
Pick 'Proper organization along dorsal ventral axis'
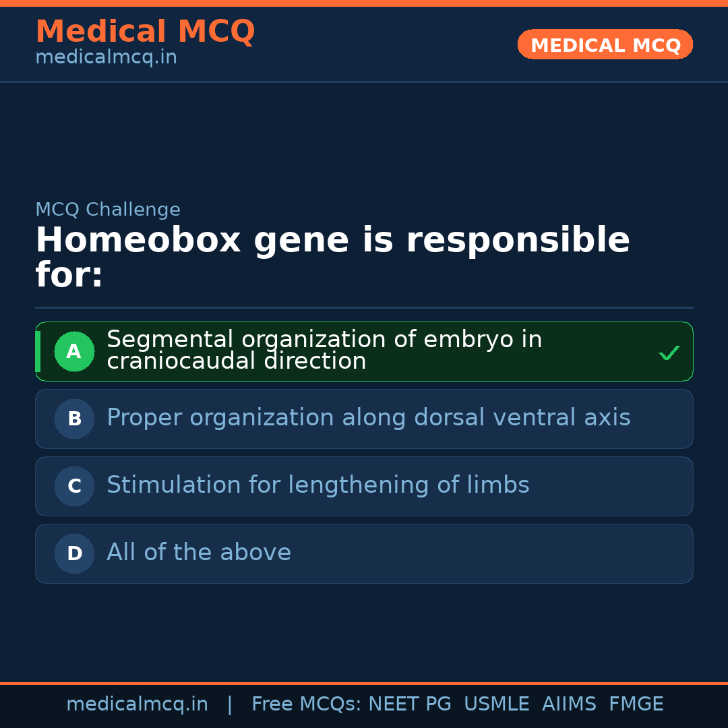click(x=368, y=418)
